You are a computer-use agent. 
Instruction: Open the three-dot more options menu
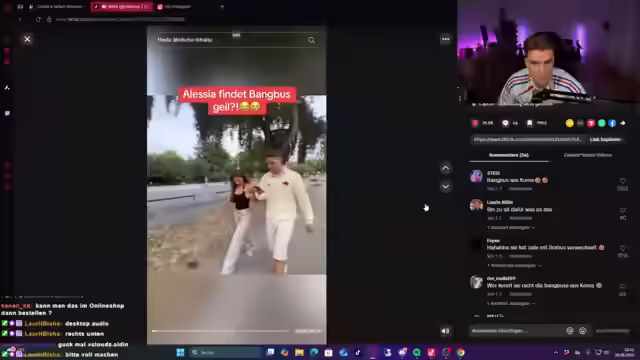[445, 39]
